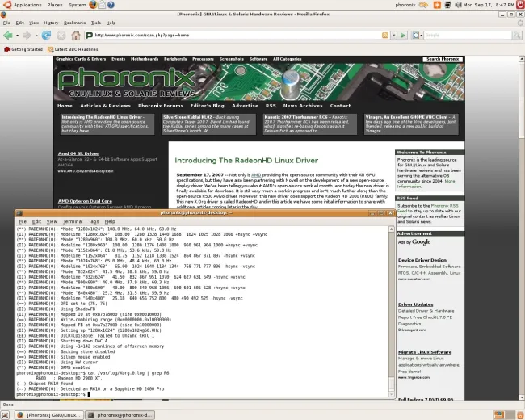Viewport: 525px width, 420px height.
Task: Click Editor's Blog nav link
Action: [x=208, y=106]
